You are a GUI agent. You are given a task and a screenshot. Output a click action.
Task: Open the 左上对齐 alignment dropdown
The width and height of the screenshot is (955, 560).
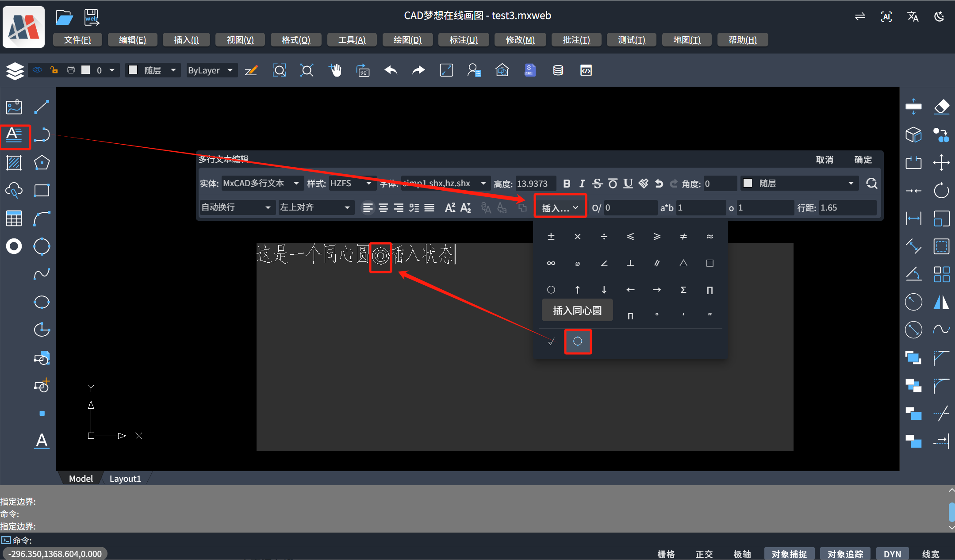tap(315, 207)
